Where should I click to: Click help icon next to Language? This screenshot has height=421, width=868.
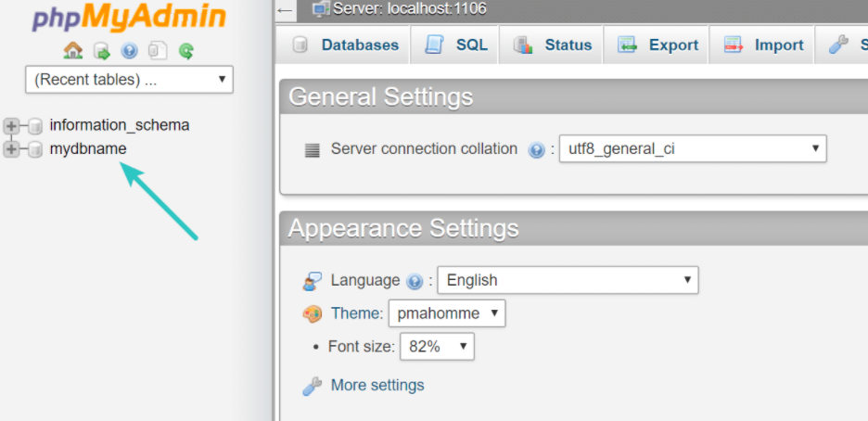click(415, 282)
